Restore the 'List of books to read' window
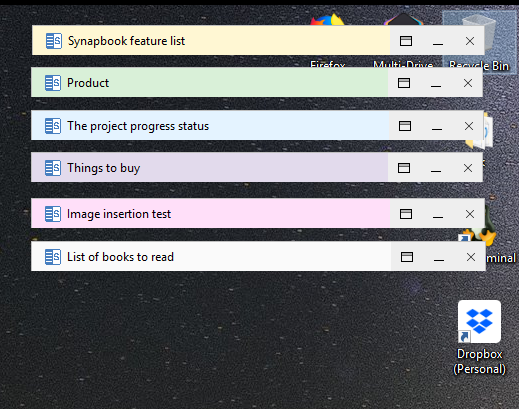519x409 pixels. [407, 257]
